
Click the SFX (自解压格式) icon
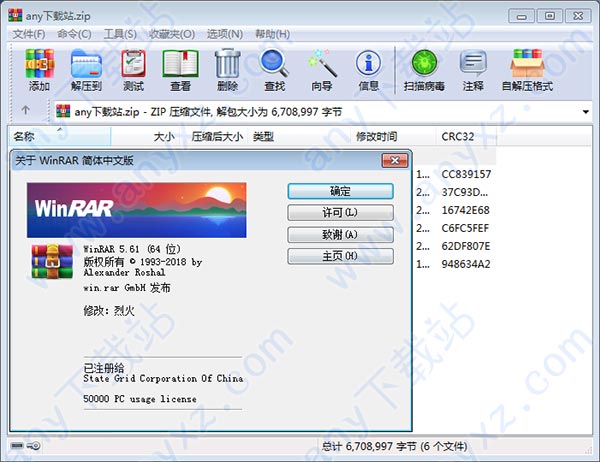(527, 70)
